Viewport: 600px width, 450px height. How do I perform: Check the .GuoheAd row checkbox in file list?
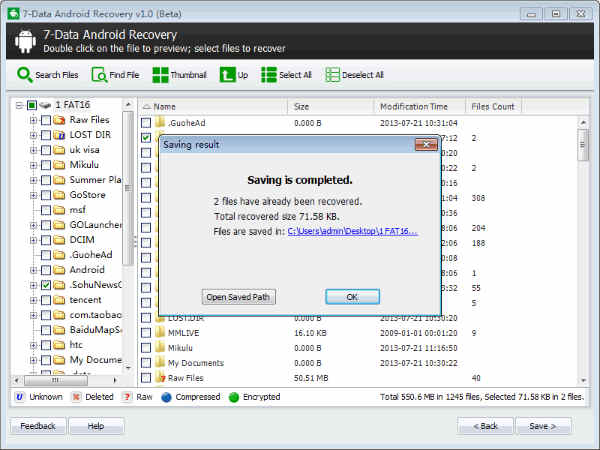(x=146, y=123)
